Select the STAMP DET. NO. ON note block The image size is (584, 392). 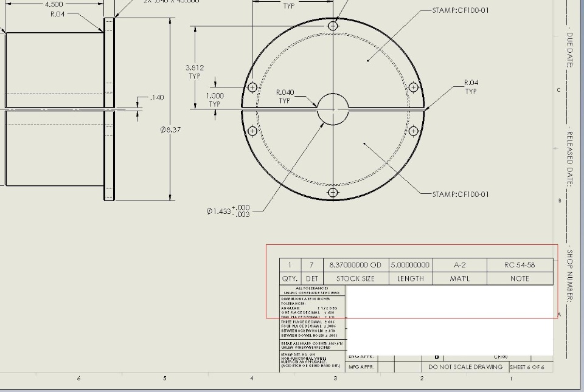click(311, 360)
